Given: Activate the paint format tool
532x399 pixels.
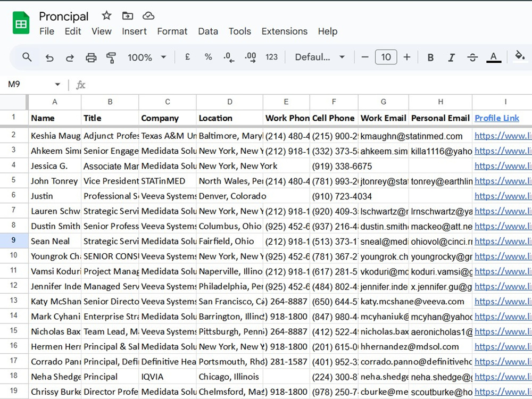Looking at the screenshot, I should (x=111, y=57).
